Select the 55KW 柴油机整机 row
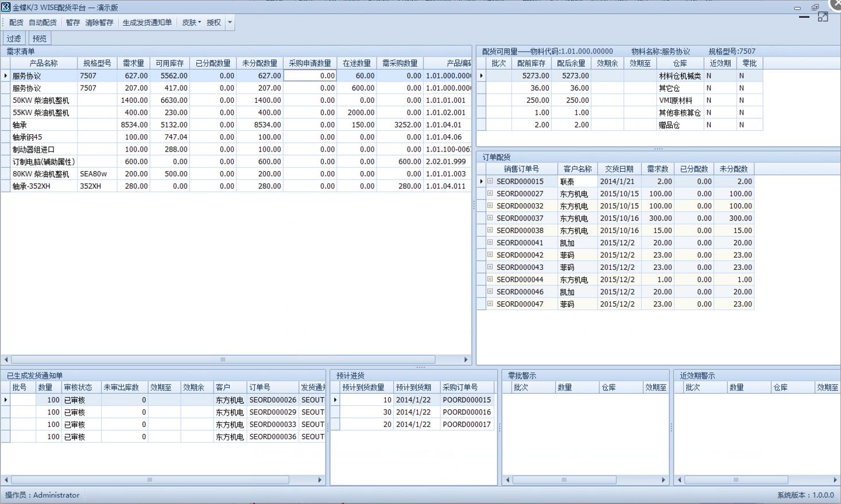This screenshot has height=504, width=841. [x=236, y=113]
